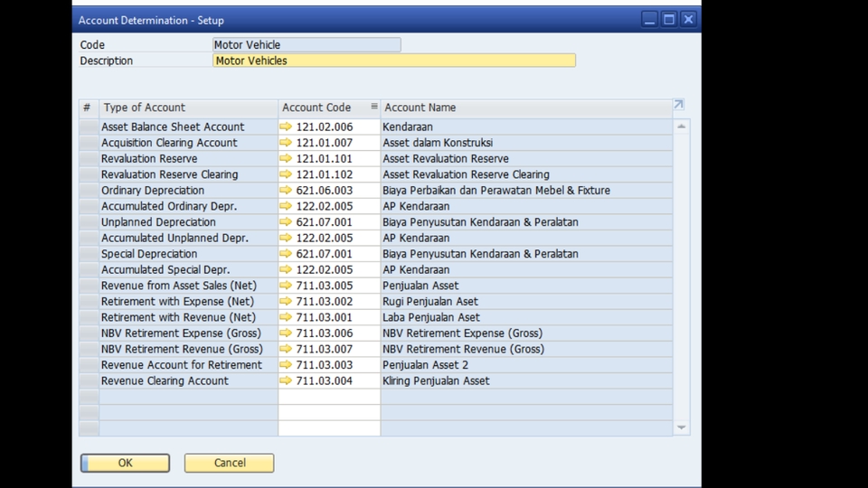Click first empty account code cell

tap(329, 397)
